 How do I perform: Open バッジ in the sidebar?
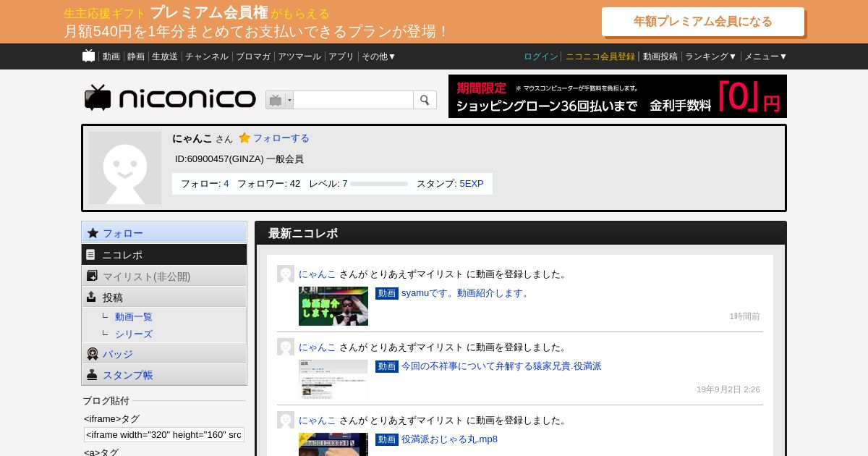point(164,353)
